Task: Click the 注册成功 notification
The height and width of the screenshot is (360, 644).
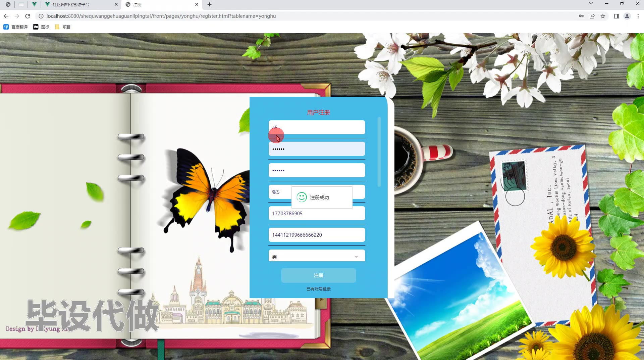Action: click(322, 197)
